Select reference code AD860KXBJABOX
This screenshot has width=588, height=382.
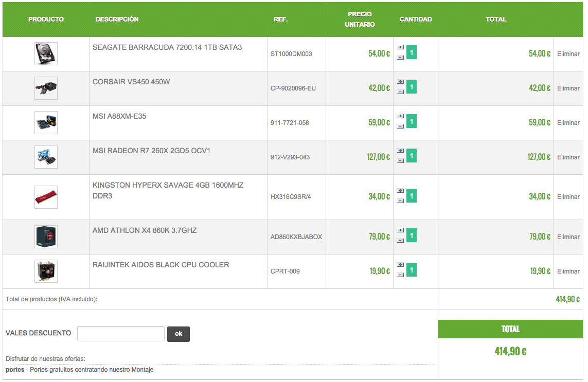point(296,237)
